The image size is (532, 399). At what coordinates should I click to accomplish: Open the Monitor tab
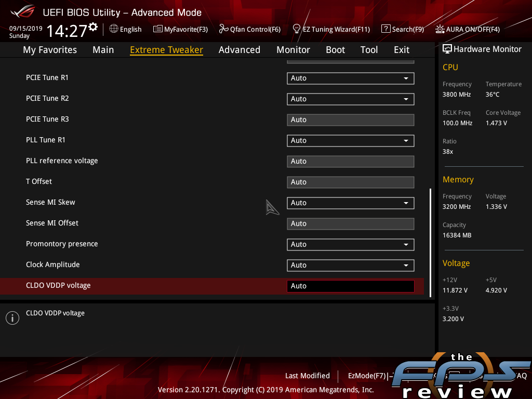click(293, 50)
